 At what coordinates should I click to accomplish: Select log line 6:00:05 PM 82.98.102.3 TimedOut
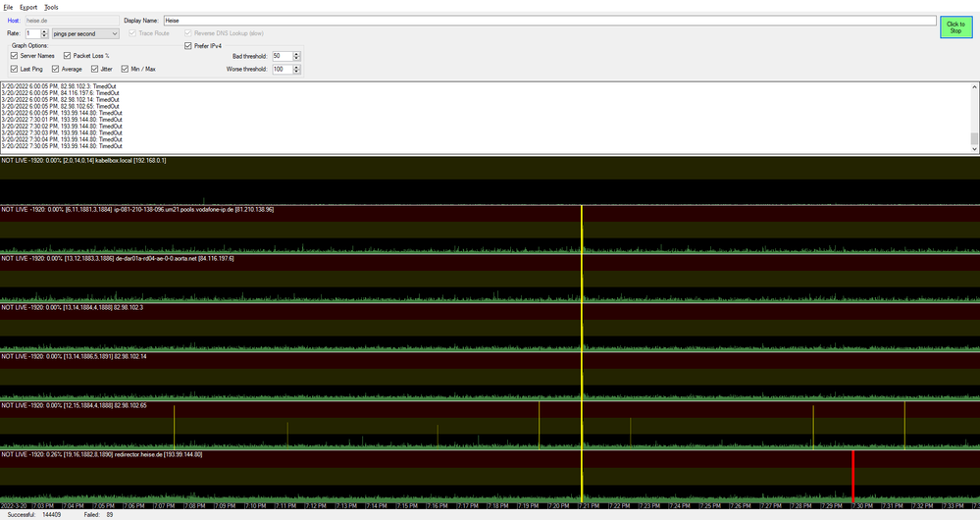[x=59, y=86]
